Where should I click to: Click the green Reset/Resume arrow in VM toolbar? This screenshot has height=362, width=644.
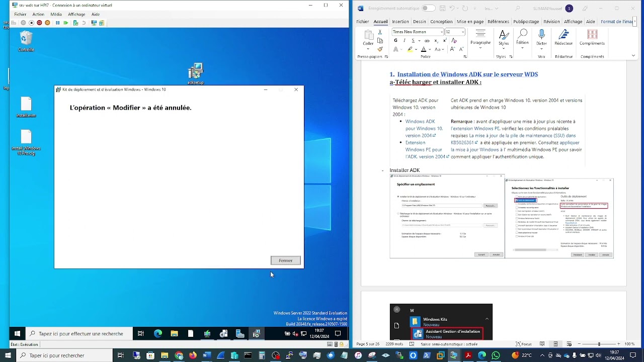pyautogui.click(x=66, y=23)
